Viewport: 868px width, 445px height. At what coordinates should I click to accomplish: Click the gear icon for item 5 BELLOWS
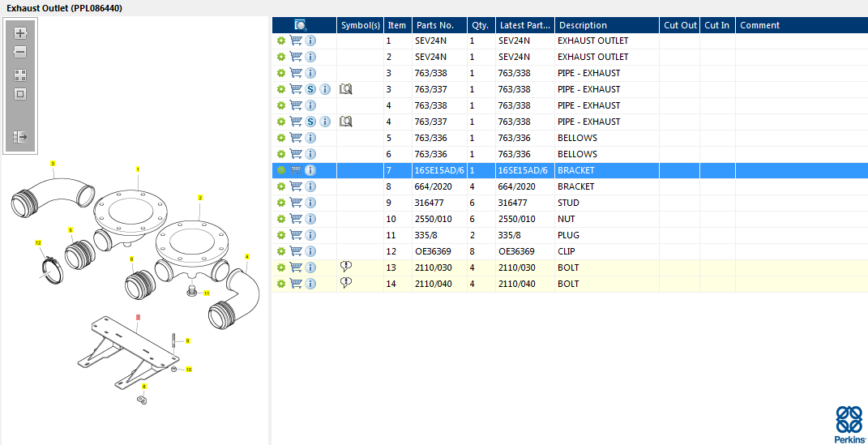pyautogui.click(x=281, y=138)
